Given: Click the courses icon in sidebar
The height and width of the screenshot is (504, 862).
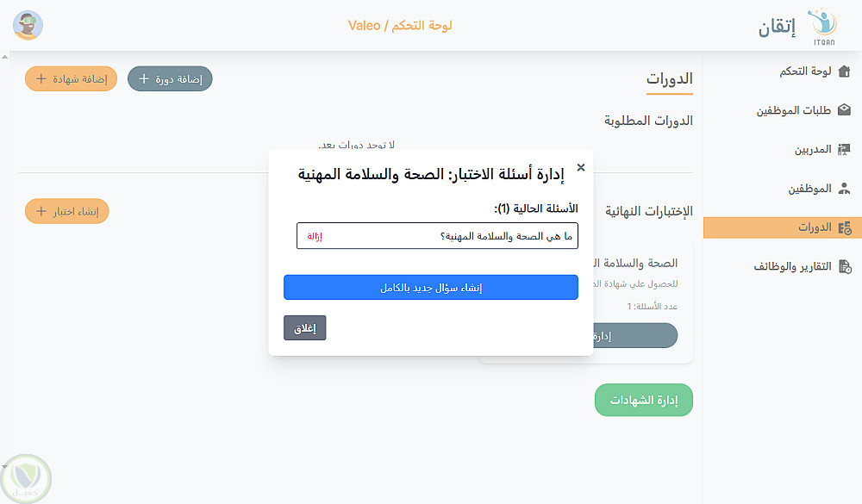Looking at the screenshot, I should coord(844,227).
